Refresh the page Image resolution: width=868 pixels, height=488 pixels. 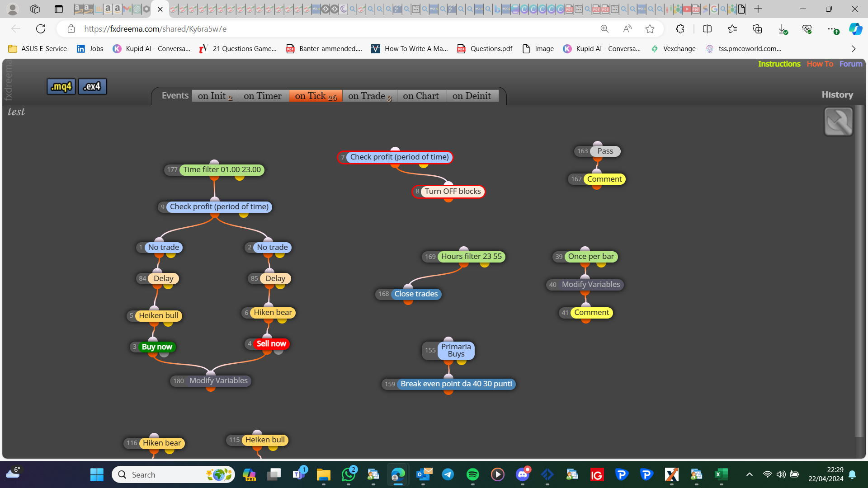(x=41, y=29)
